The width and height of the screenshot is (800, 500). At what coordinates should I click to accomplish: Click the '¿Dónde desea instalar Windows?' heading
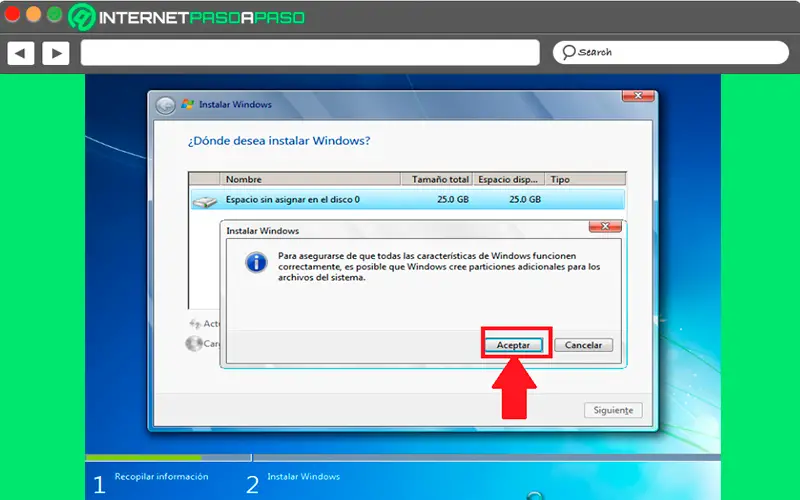[x=279, y=141]
